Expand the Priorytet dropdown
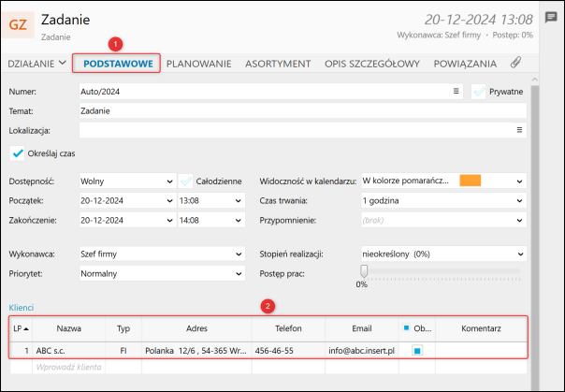The height and width of the screenshot is (392, 565). click(x=239, y=273)
